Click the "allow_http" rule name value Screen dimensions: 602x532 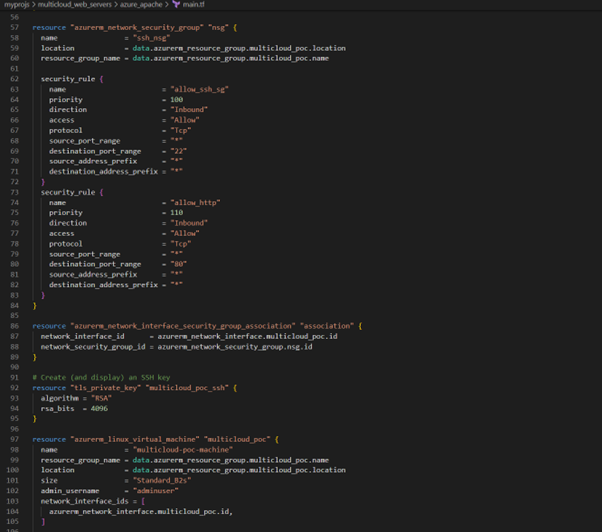[x=195, y=202]
